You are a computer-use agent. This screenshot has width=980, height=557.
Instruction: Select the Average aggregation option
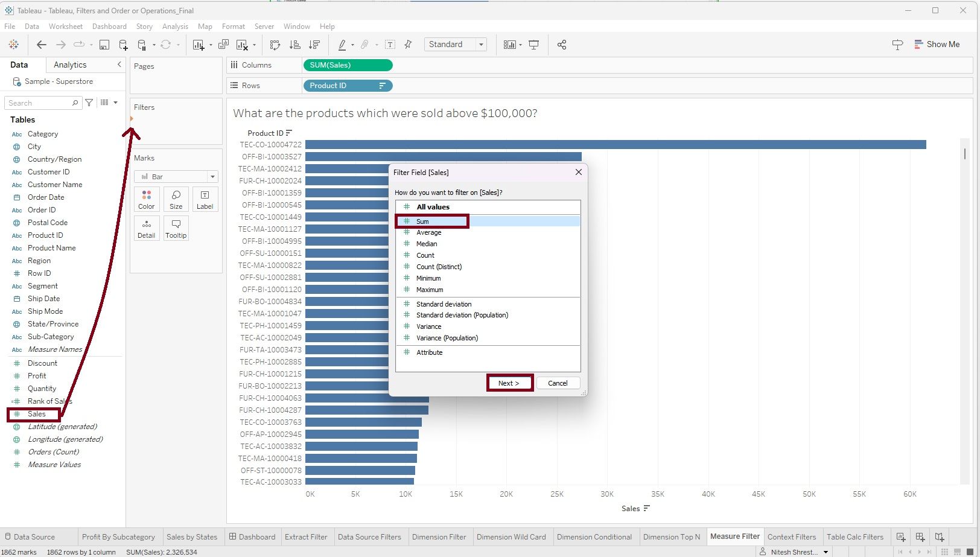coord(428,232)
